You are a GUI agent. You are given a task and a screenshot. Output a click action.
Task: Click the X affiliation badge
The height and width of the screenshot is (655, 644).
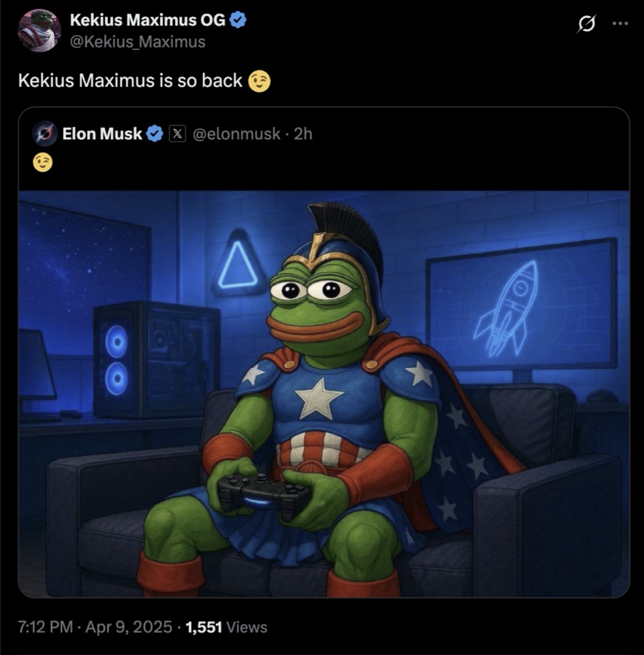pyautogui.click(x=177, y=134)
